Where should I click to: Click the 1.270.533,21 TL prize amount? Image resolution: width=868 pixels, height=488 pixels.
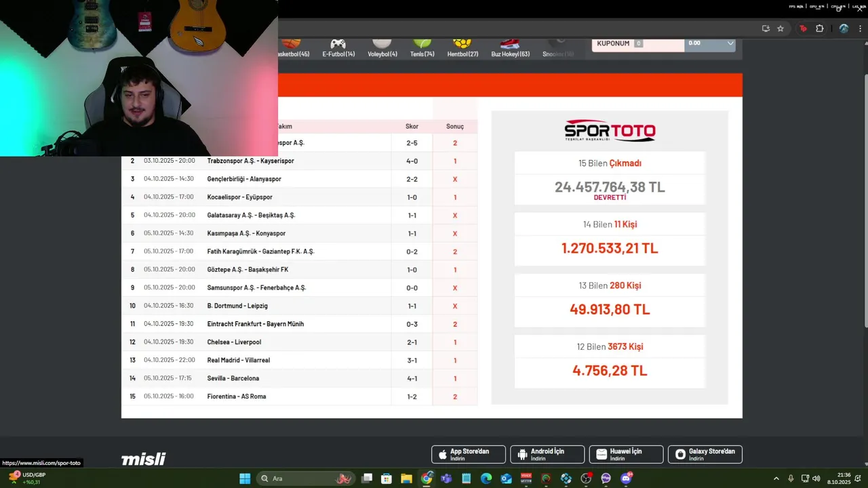pos(610,248)
